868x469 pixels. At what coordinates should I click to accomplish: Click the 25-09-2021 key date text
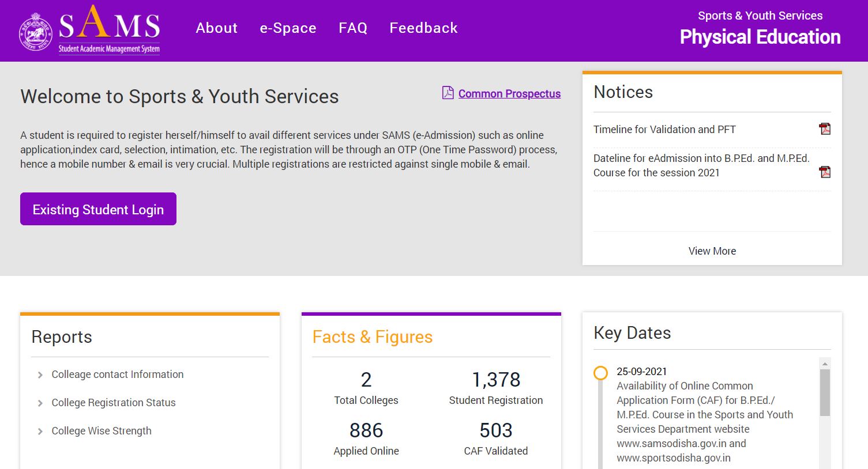[x=642, y=372]
